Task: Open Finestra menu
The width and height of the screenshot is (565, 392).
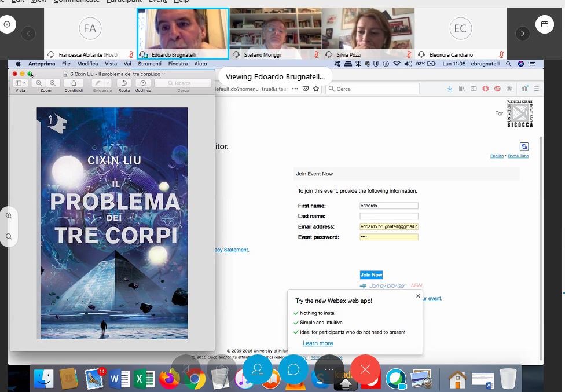Action: pyautogui.click(x=178, y=64)
